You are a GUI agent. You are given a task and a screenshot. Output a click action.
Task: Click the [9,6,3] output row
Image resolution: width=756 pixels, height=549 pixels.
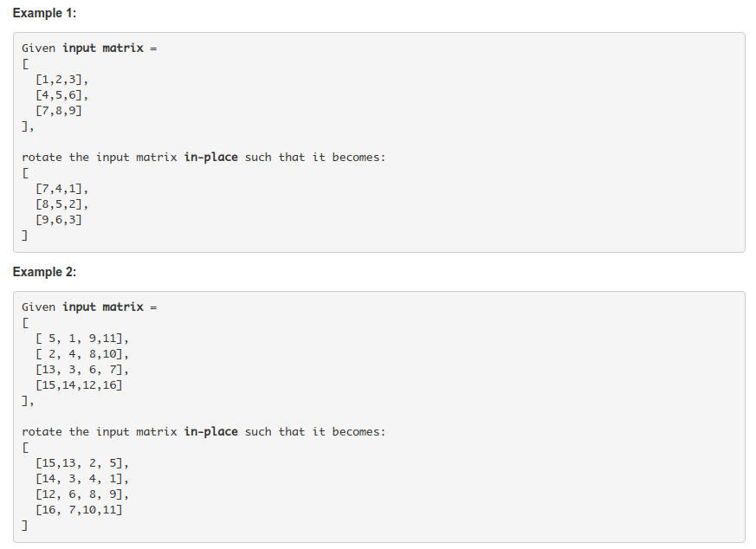coord(59,220)
